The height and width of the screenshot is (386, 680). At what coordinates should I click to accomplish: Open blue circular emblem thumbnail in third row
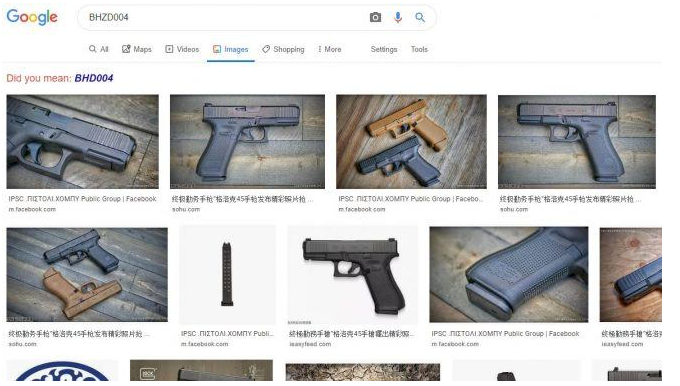pyautogui.click(x=62, y=370)
